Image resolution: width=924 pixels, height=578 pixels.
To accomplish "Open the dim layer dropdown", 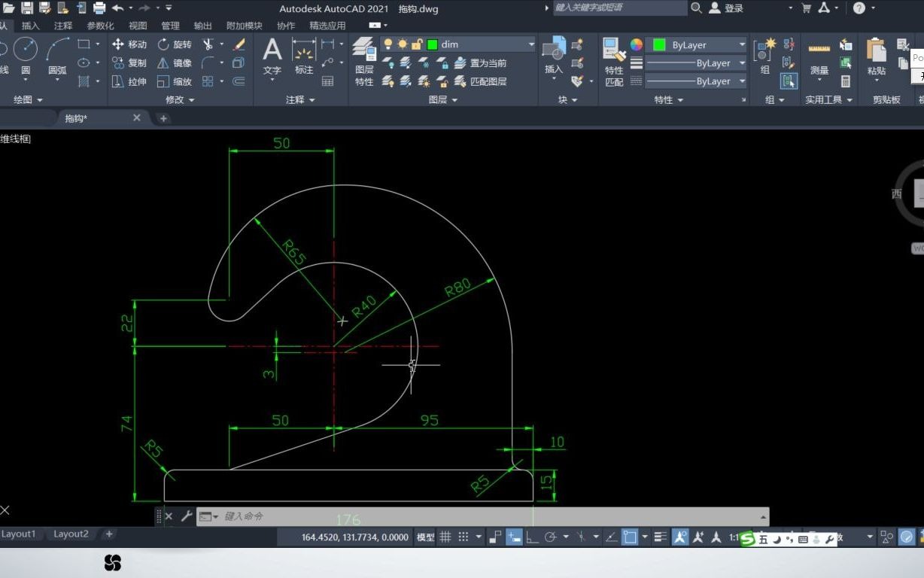I will [x=531, y=44].
